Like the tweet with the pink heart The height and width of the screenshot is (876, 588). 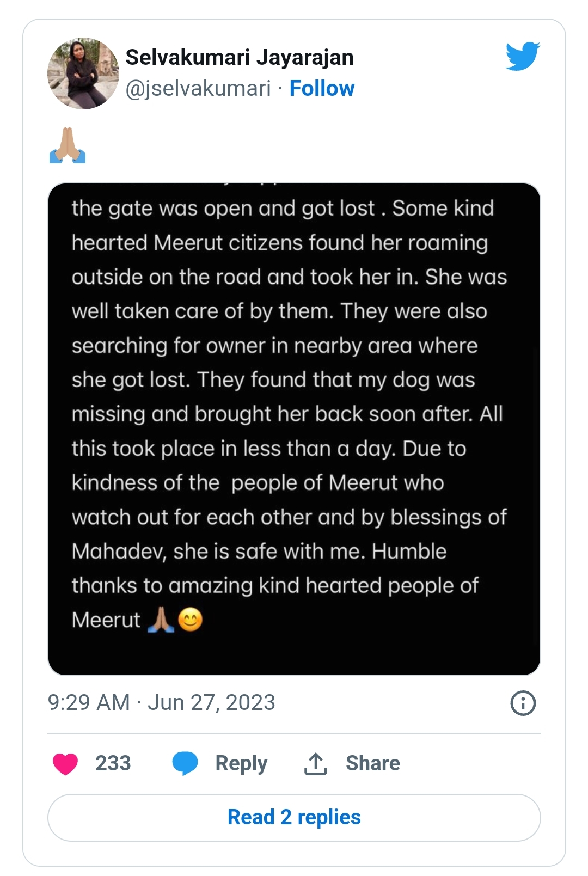(x=65, y=763)
